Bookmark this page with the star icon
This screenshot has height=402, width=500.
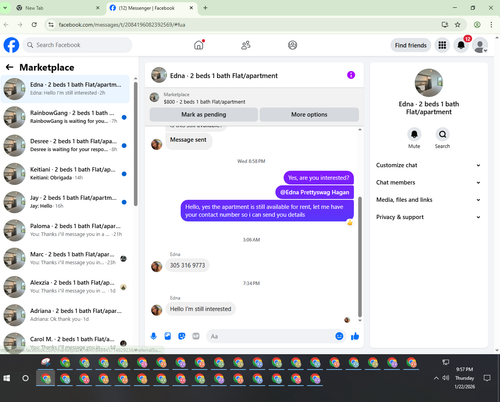(458, 24)
